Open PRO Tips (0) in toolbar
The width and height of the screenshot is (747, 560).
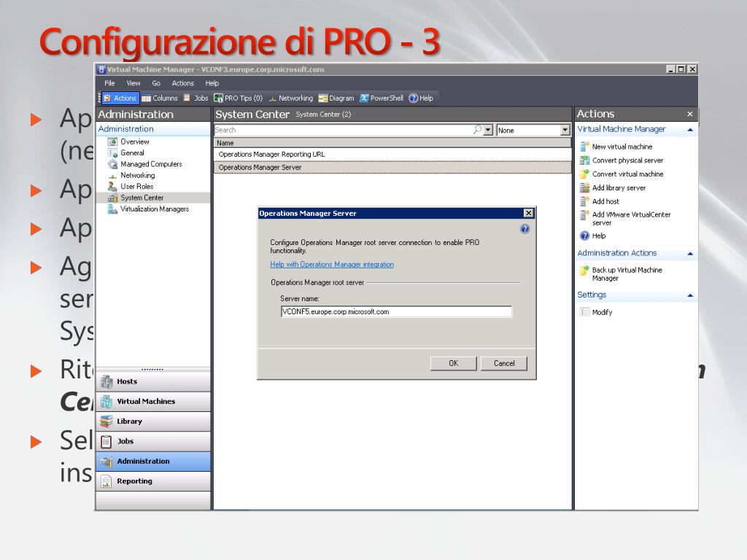tap(239, 98)
